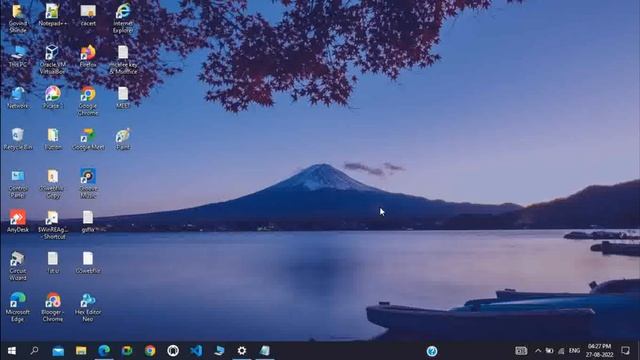Screen dimensions: 640x360
Task: Launch the Circuit Wizard shortcut
Action: 18,266
